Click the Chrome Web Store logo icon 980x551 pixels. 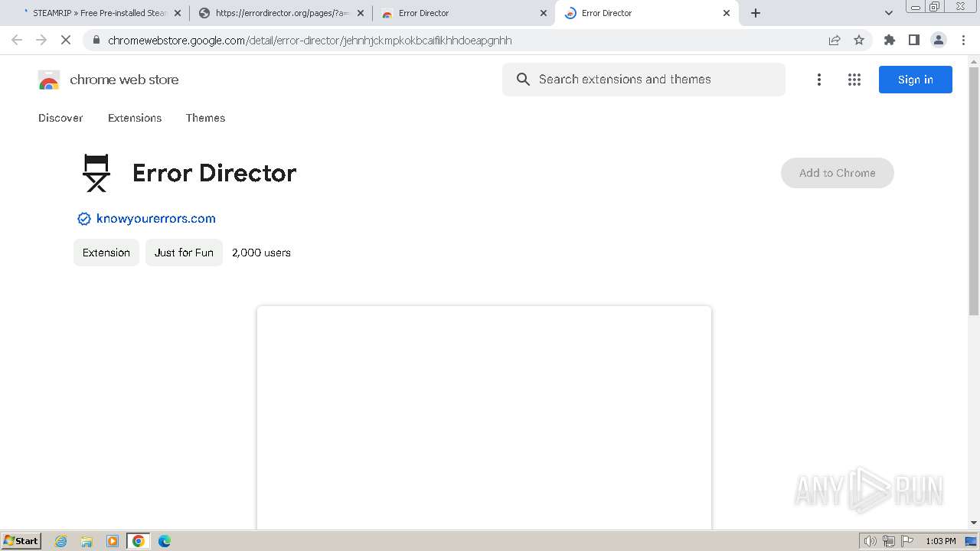[49, 80]
